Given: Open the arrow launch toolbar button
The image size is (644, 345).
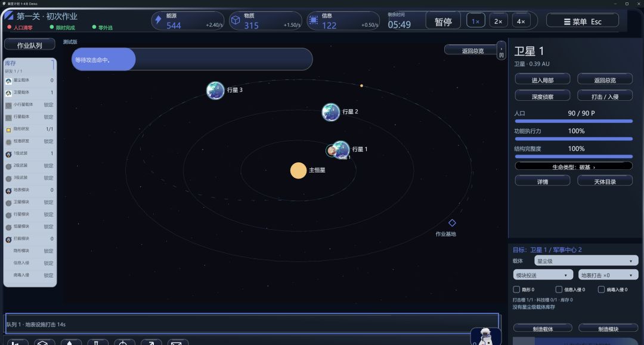Looking at the screenshot, I should [151, 342].
